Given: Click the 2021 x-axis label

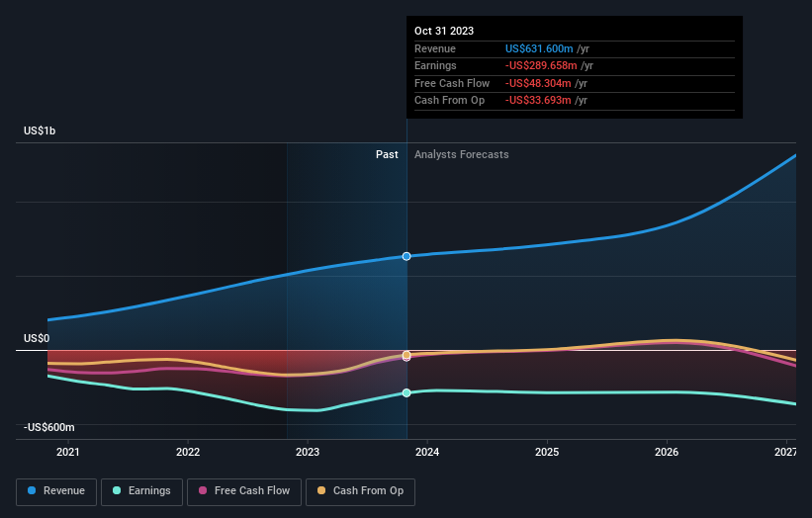Looking at the screenshot, I should click(x=68, y=453).
